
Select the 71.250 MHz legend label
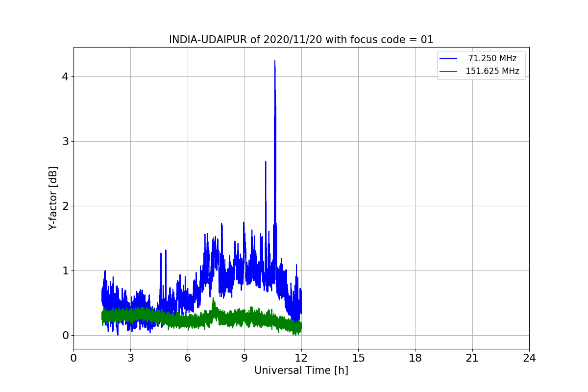[492, 58]
